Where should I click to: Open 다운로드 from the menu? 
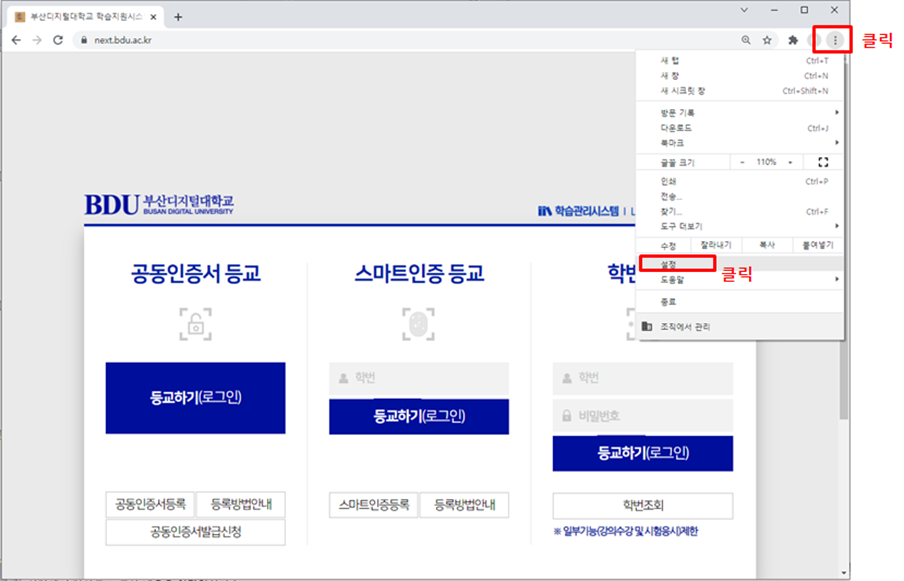click(x=740, y=128)
